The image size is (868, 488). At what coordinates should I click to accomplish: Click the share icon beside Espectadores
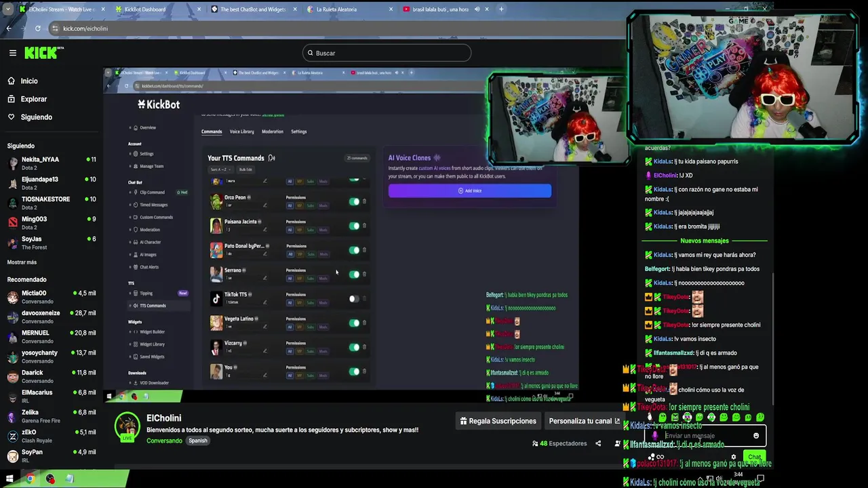point(598,444)
